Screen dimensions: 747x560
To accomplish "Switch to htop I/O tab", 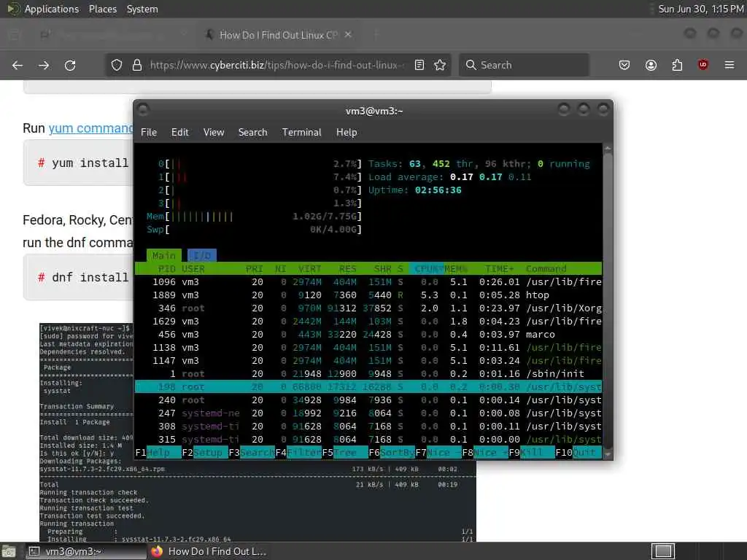I will pos(202,256).
